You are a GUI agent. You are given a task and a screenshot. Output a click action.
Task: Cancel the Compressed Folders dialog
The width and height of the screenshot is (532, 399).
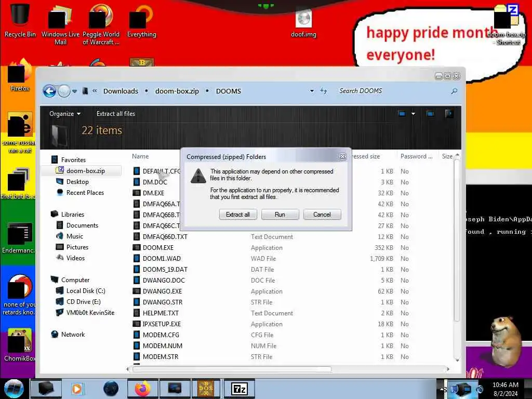tap(322, 215)
